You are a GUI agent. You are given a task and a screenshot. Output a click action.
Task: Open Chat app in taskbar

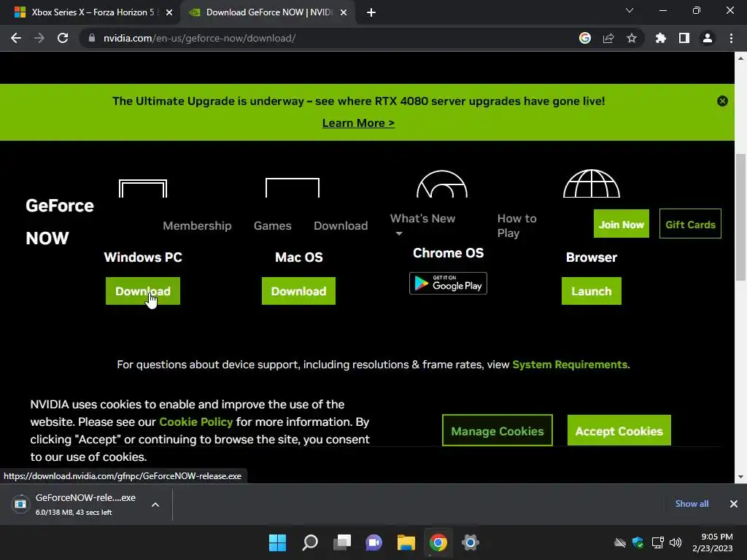pyautogui.click(x=373, y=542)
